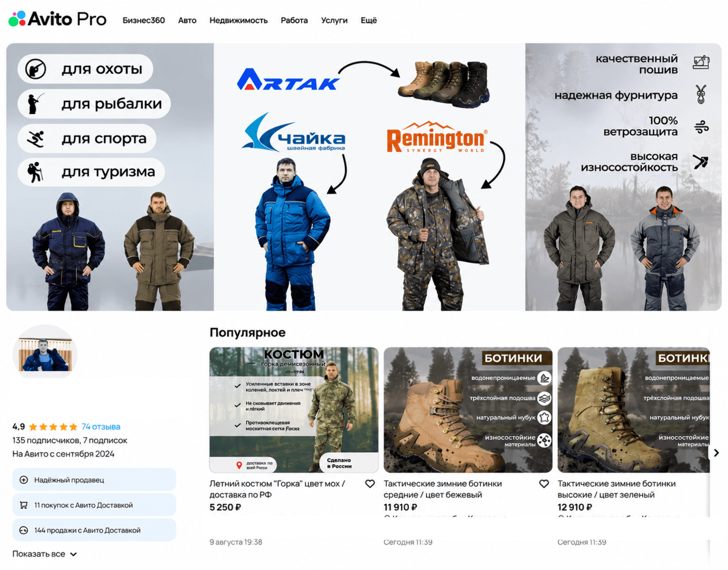Open the Авто menu item

(187, 20)
